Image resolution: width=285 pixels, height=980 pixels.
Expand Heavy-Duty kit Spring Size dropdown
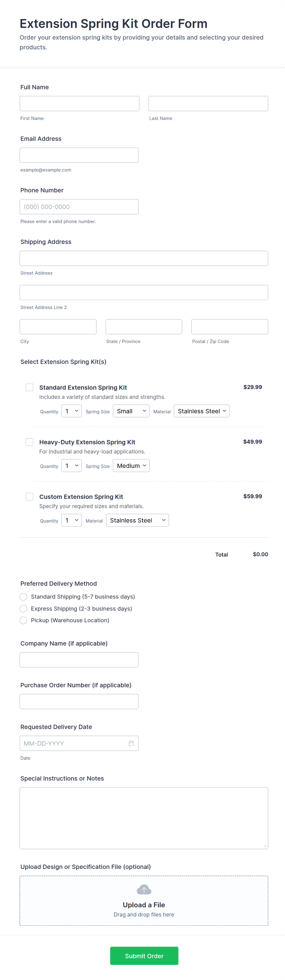(131, 466)
